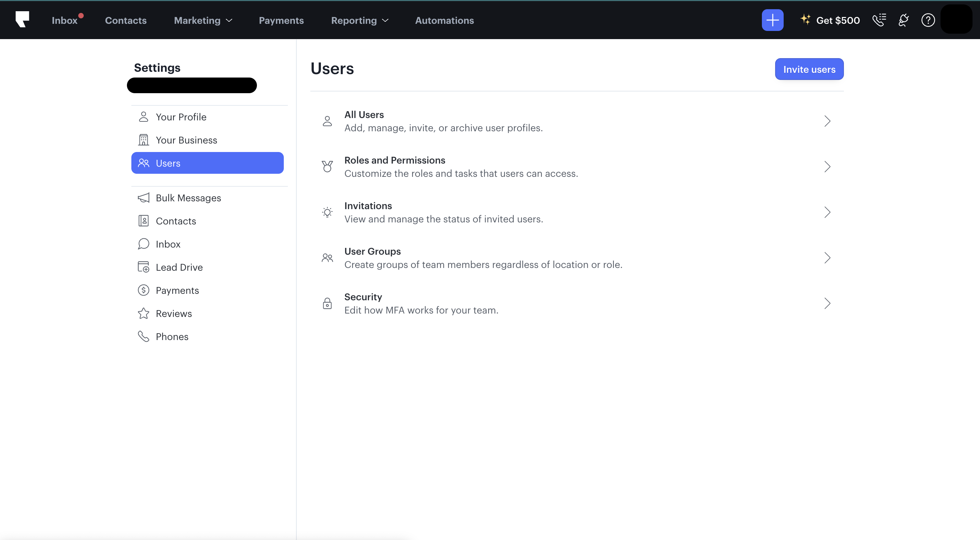The image size is (980, 540).
Task: Go to the Automations tab
Action: tap(444, 20)
